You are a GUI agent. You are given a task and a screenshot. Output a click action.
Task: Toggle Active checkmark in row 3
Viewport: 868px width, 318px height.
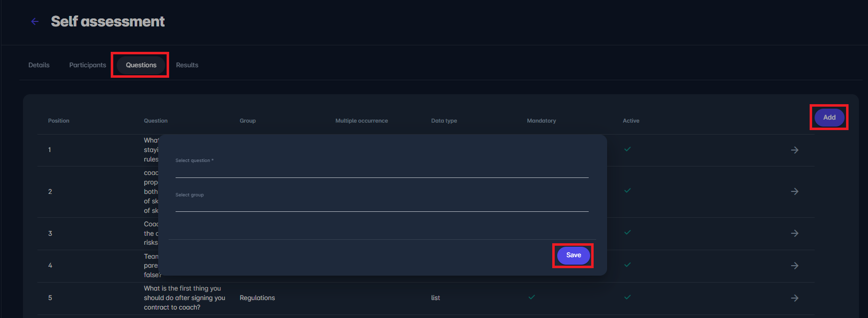tap(628, 232)
